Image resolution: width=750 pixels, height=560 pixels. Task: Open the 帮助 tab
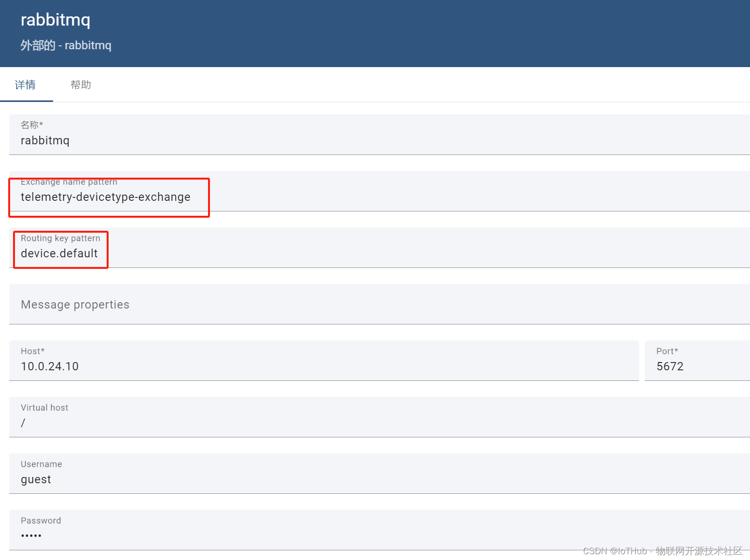point(81,85)
